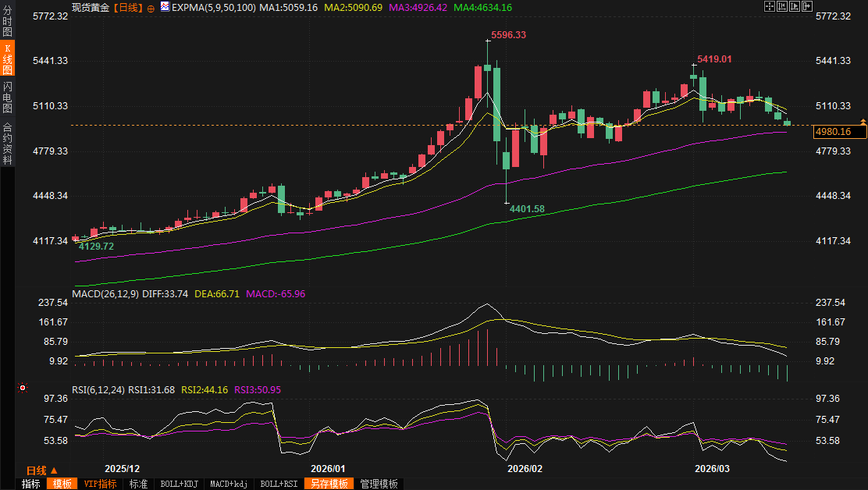Click the RSI(6,12,24) indicator label
This screenshot has width=868, height=490.
click(98, 390)
